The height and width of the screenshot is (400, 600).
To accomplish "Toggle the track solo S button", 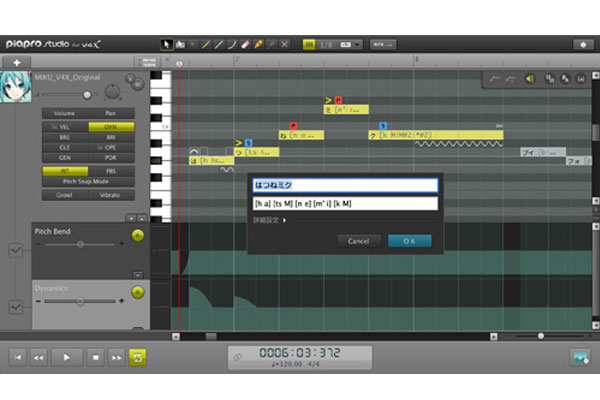I will [130, 78].
